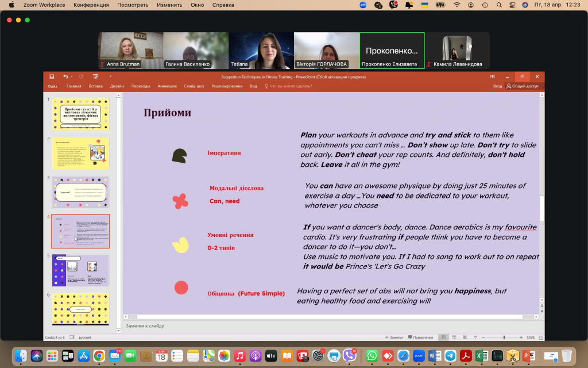This screenshot has height=368, width=588.
Task: Click the zoom in plus icon
Action: 520,338
